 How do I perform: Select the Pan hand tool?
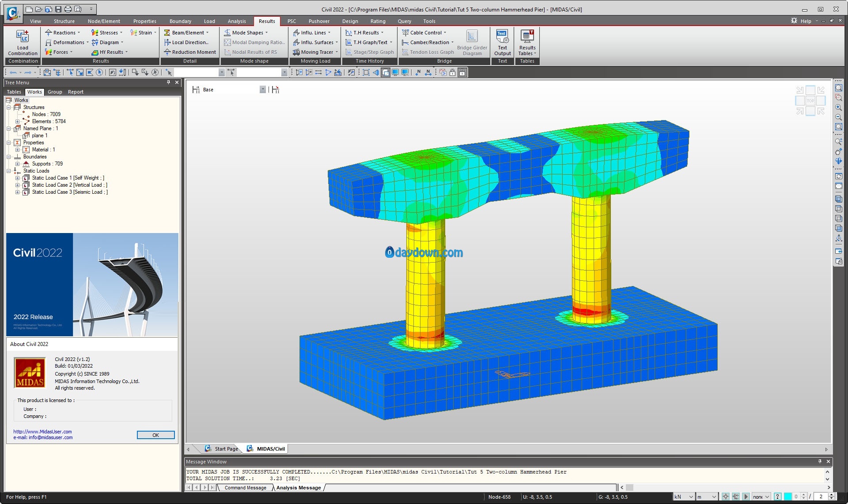pyautogui.click(x=838, y=151)
